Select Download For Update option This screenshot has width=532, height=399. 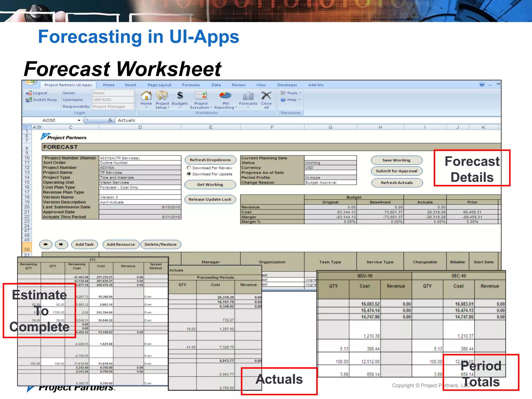(x=189, y=174)
